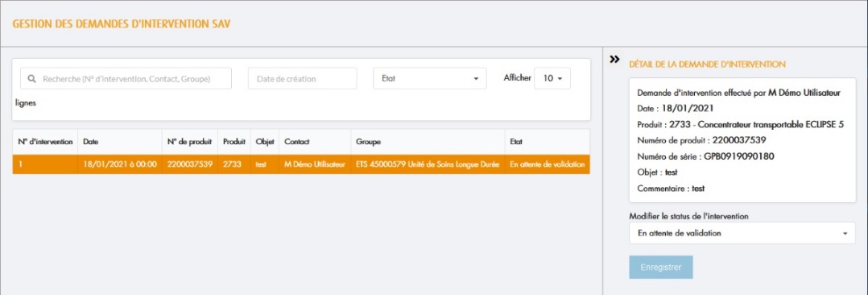This screenshot has width=868, height=295.
Task: Sort by Produit column header
Action: click(234, 142)
